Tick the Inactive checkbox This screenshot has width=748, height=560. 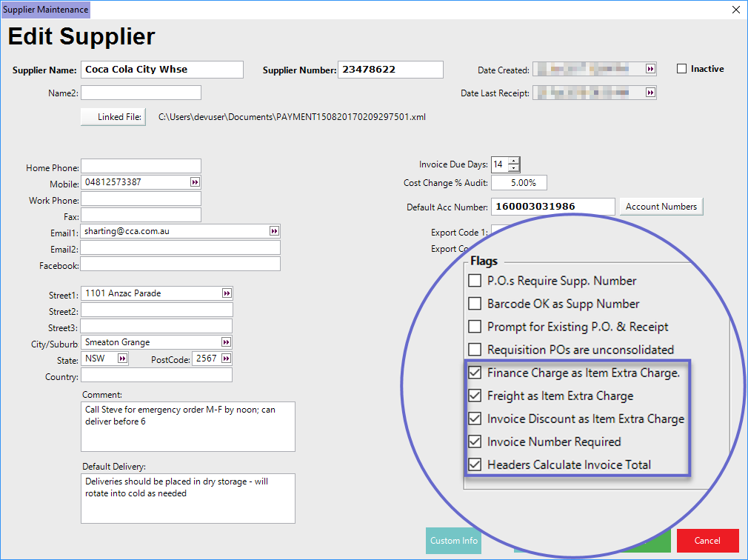click(682, 69)
